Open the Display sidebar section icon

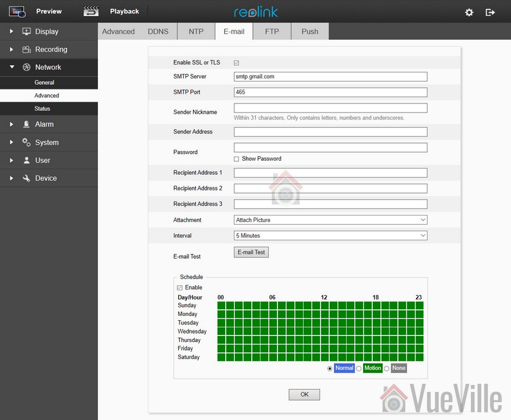coord(26,31)
